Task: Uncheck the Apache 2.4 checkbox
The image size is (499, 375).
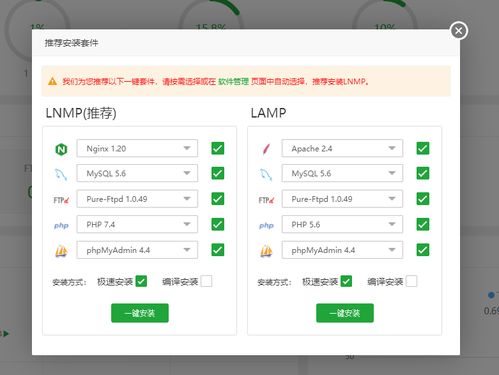Action: click(423, 148)
